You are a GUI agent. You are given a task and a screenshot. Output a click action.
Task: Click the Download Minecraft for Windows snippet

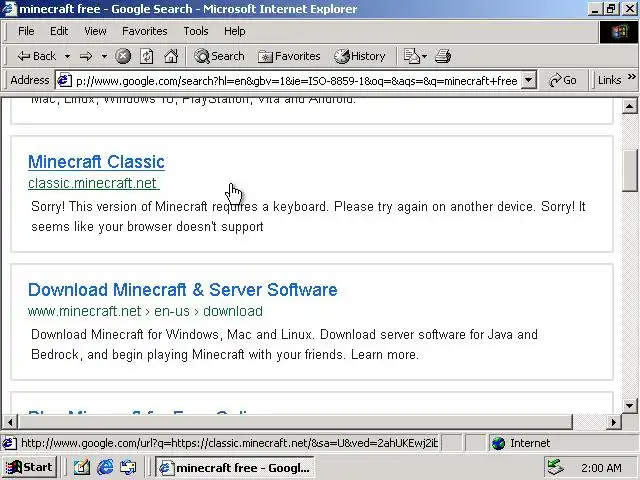pyautogui.click(x=284, y=344)
